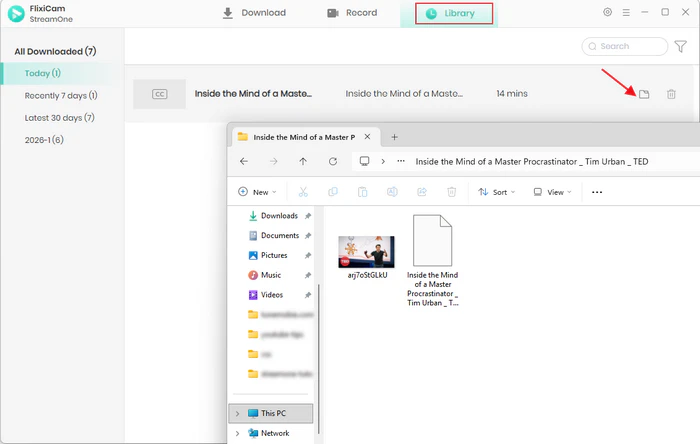The image size is (700, 444).
Task: Click the Share icon in Explorer toolbar
Action: 422,192
